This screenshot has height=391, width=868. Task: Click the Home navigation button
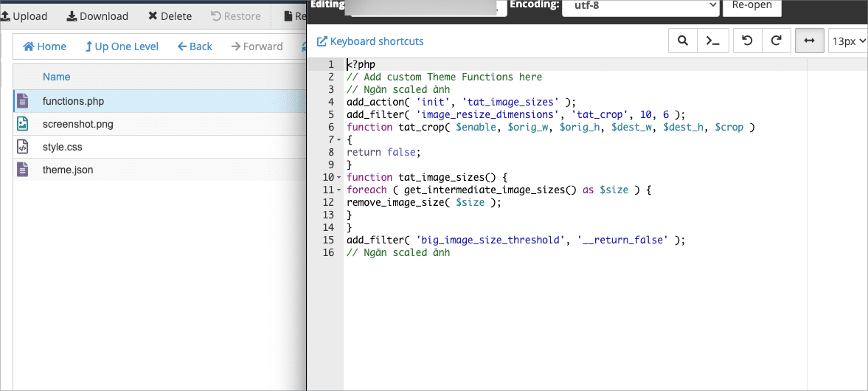coord(45,46)
